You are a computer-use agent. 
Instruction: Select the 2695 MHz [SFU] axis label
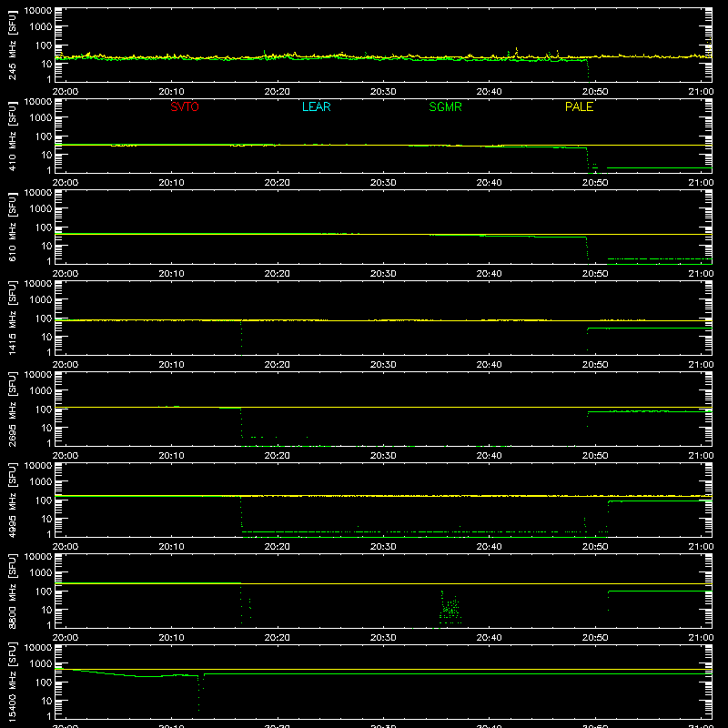tap(12, 410)
